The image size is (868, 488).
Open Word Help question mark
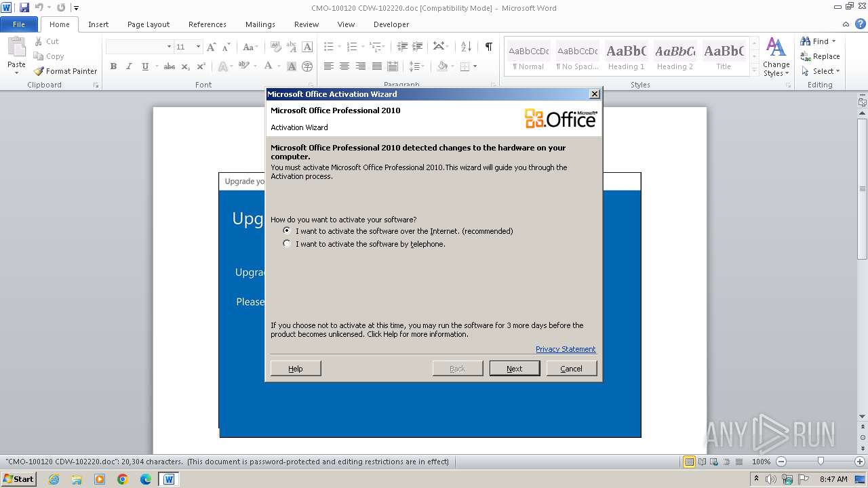pyautogui.click(x=861, y=24)
